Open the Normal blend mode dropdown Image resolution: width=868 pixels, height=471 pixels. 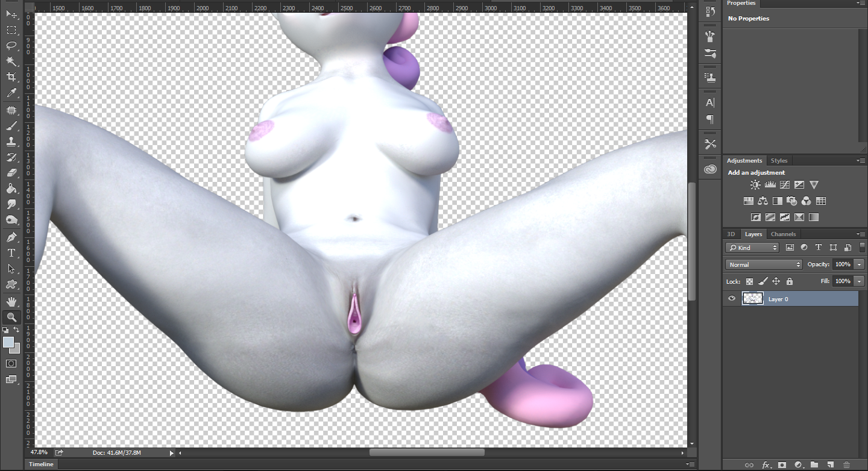[764, 264]
